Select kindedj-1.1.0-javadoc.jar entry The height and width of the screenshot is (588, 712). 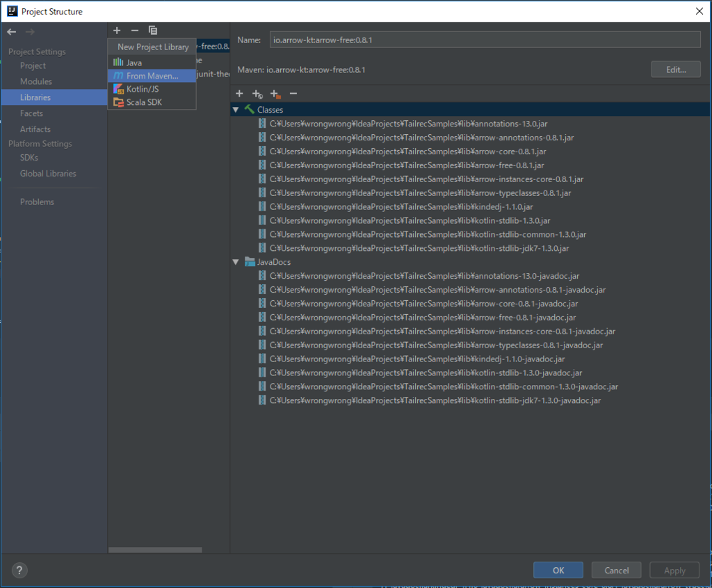tap(417, 359)
